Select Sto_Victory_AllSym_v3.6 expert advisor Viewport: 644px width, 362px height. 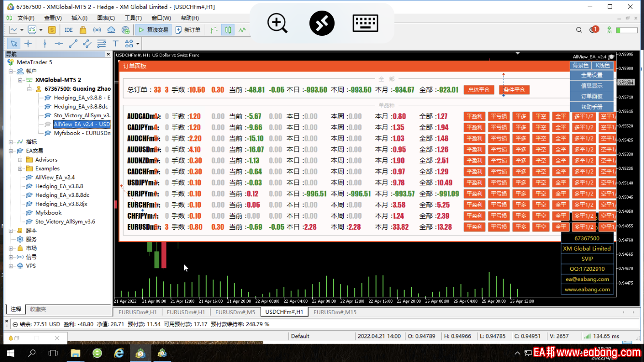click(x=65, y=222)
